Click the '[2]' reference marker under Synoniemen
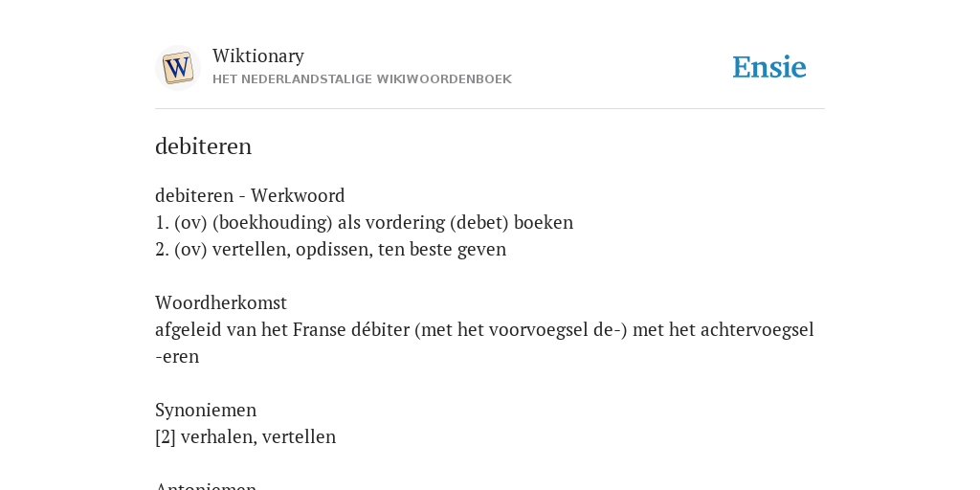This screenshot has width=980, height=490. tap(165, 436)
